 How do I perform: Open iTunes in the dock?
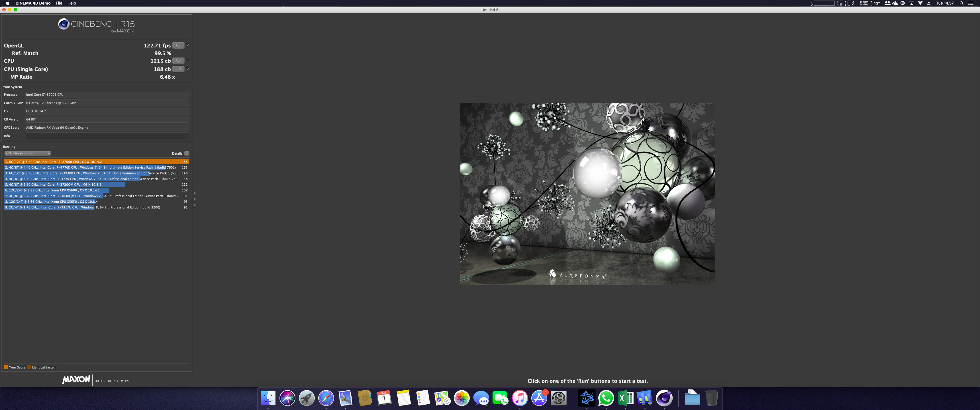(520, 398)
